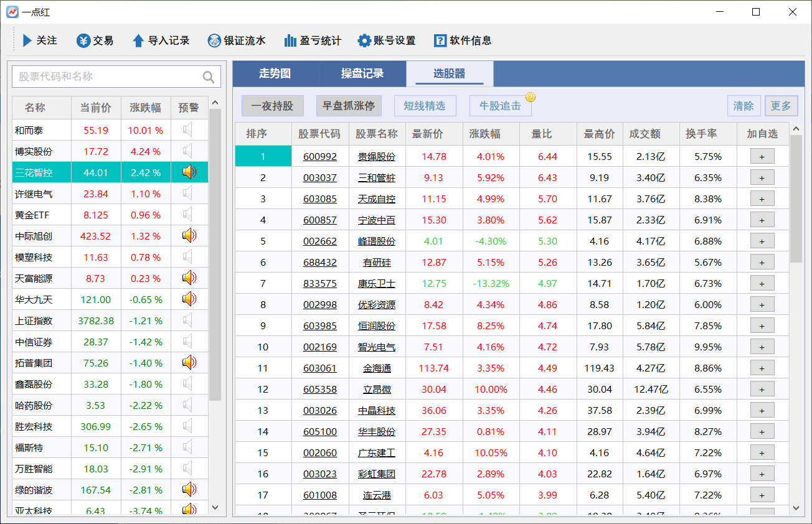812x524 pixels.
Task: Click the 股票代码和名称 search input field
Action: click(106, 77)
